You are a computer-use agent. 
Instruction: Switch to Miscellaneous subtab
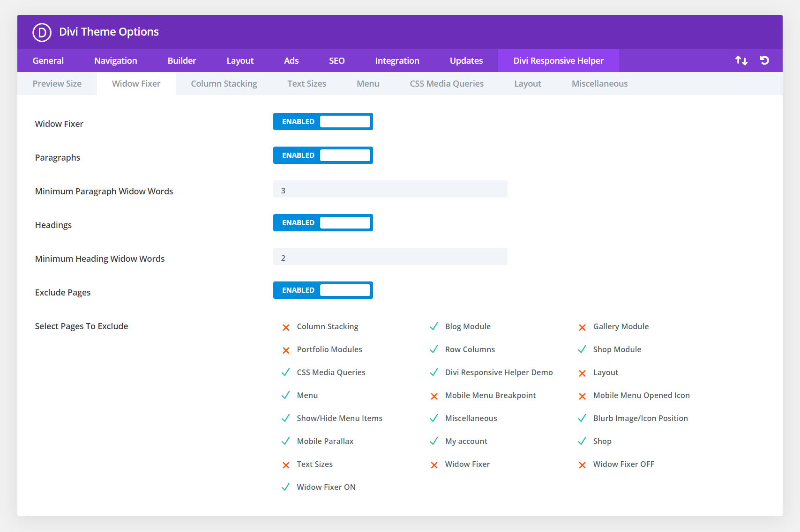(599, 83)
